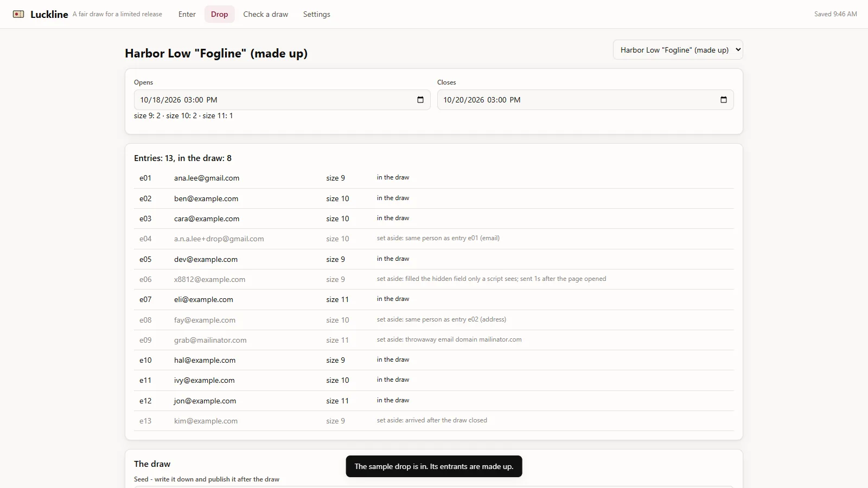Click fay@example.com email
The width and height of the screenshot is (868, 488).
coord(205,320)
